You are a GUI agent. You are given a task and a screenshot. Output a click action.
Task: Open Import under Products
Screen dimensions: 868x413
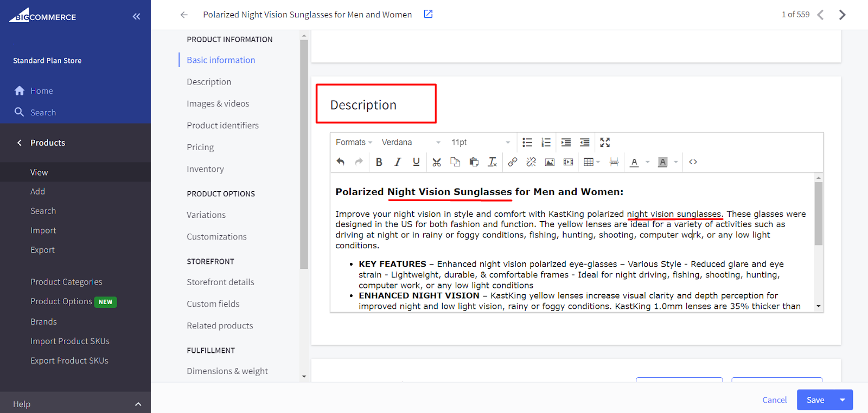coord(43,230)
